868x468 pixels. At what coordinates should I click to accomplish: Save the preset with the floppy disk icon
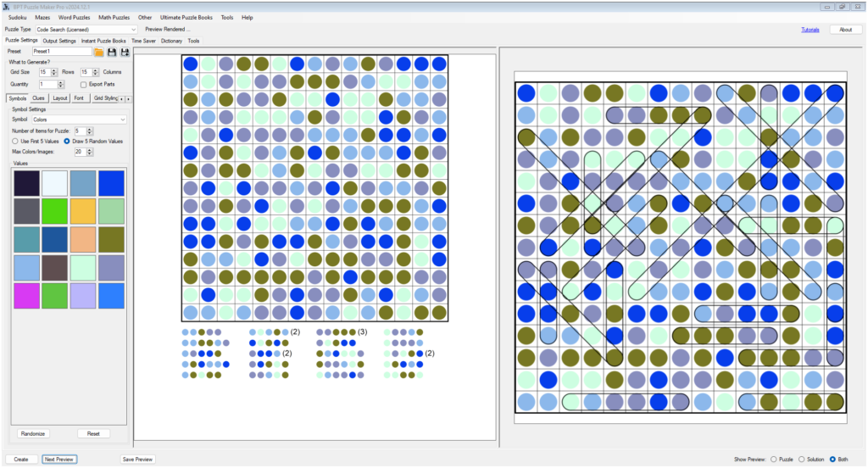pyautogui.click(x=112, y=52)
